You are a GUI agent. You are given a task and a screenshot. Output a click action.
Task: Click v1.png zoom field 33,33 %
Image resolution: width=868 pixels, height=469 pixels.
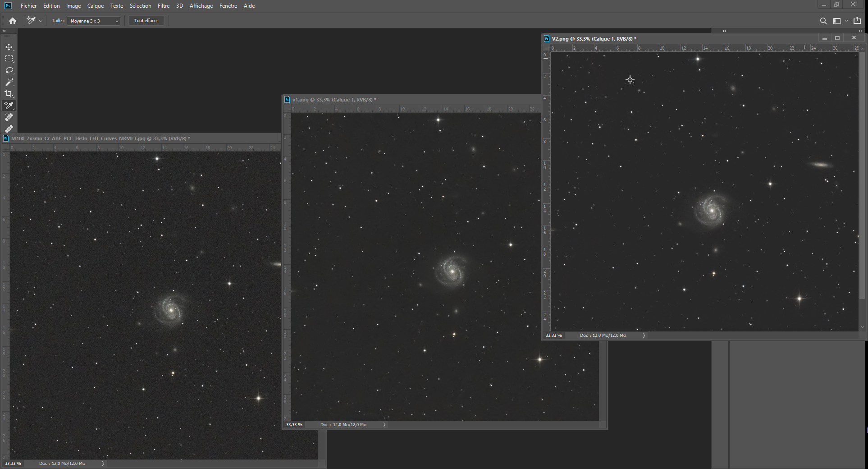[294, 425]
